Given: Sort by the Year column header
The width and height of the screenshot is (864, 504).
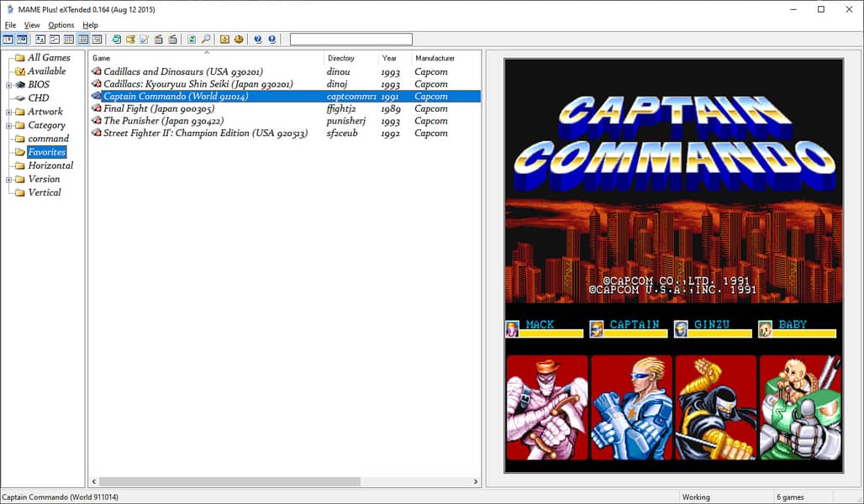Looking at the screenshot, I should pos(395,58).
